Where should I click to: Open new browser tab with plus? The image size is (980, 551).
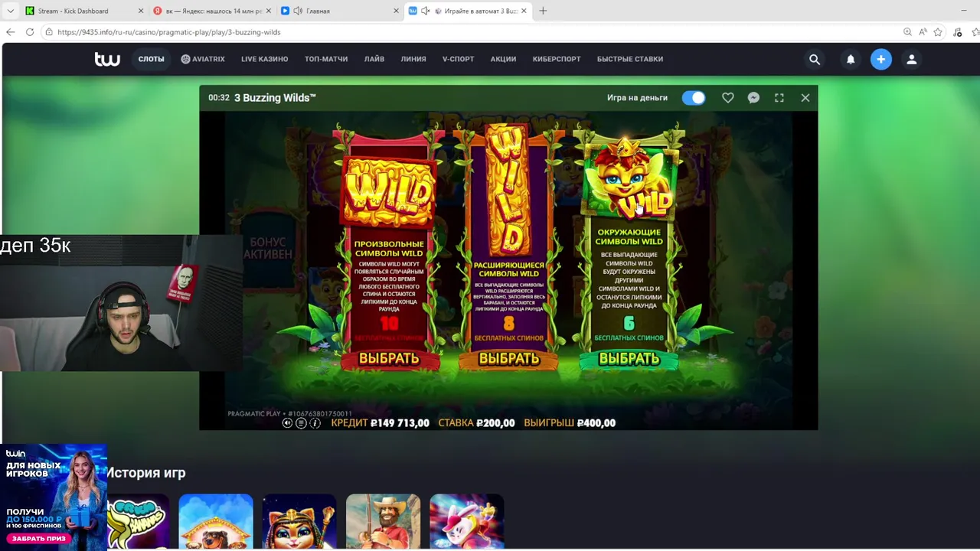tap(543, 11)
